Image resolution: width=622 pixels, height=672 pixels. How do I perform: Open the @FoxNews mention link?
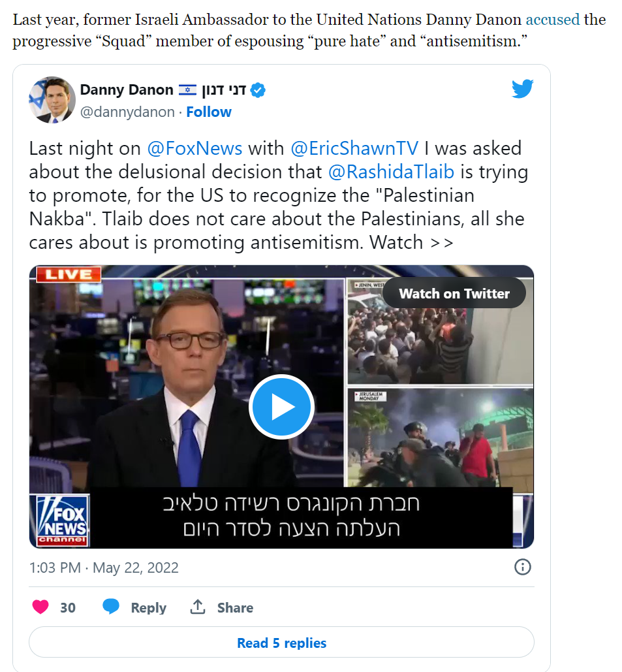(x=195, y=148)
